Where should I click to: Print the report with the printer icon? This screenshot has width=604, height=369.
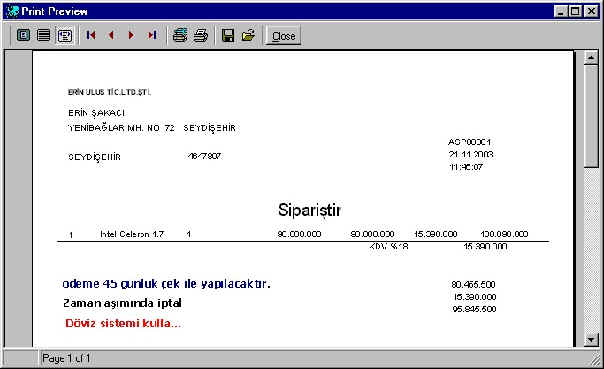(x=201, y=35)
